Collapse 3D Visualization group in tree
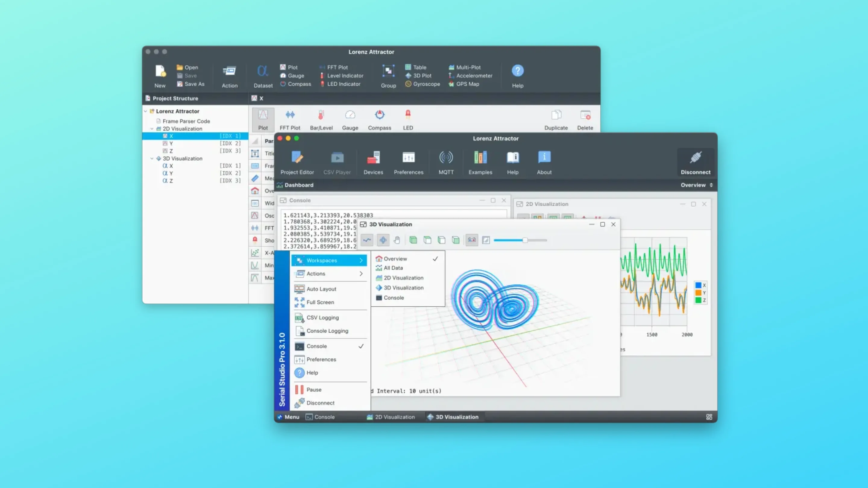Viewport: 868px width, 488px height. click(152, 158)
